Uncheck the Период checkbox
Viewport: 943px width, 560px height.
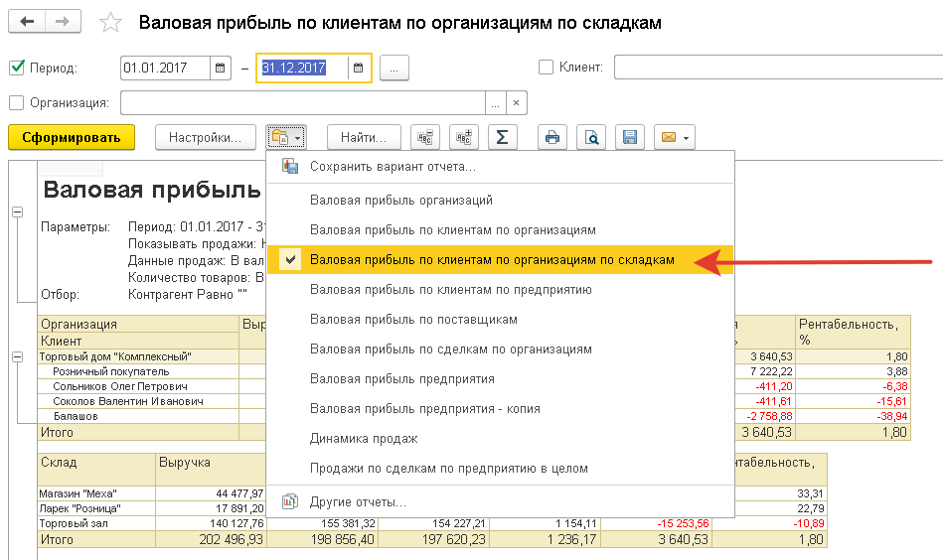(x=16, y=68)
